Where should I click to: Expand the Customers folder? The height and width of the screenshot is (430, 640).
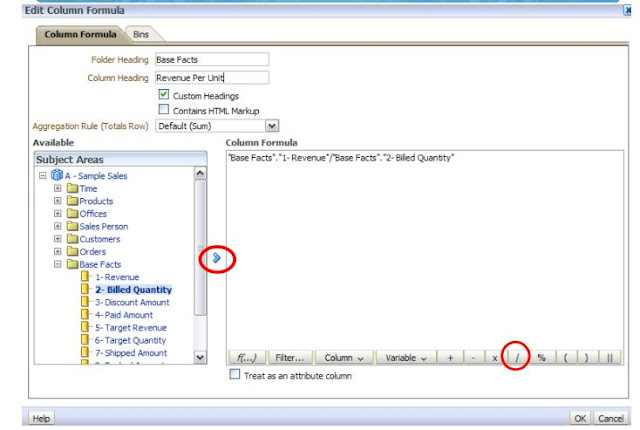[x=58, y=239]
